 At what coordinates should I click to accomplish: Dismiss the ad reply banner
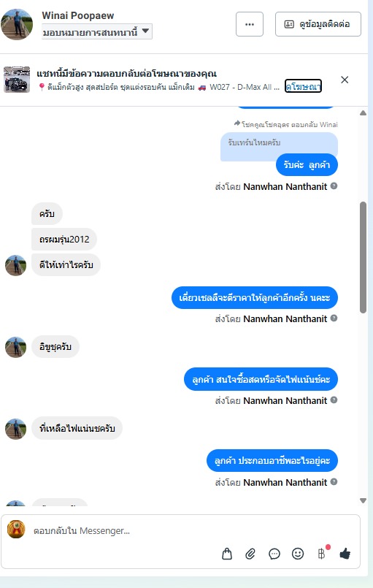[x=345, y=80]
